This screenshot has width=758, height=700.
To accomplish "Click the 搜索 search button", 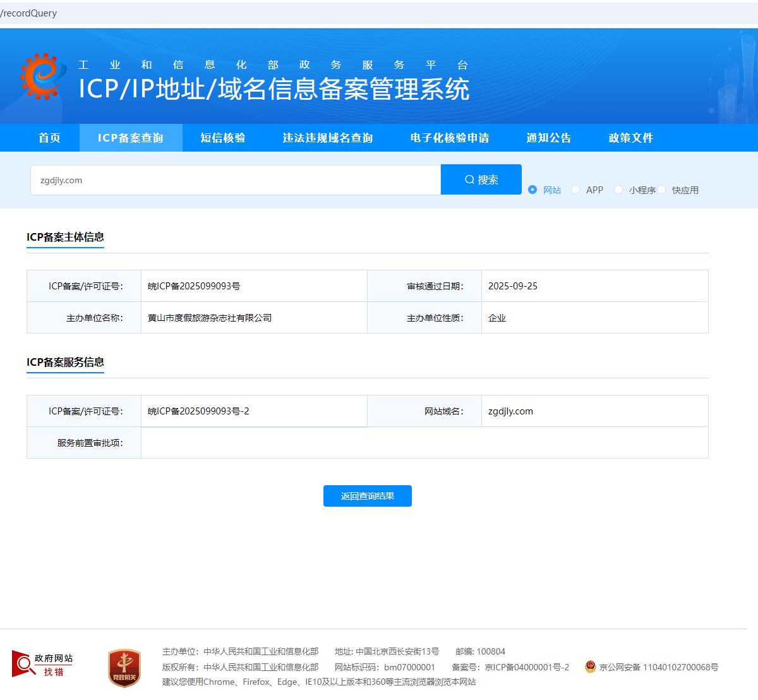I will click(481, 179).
